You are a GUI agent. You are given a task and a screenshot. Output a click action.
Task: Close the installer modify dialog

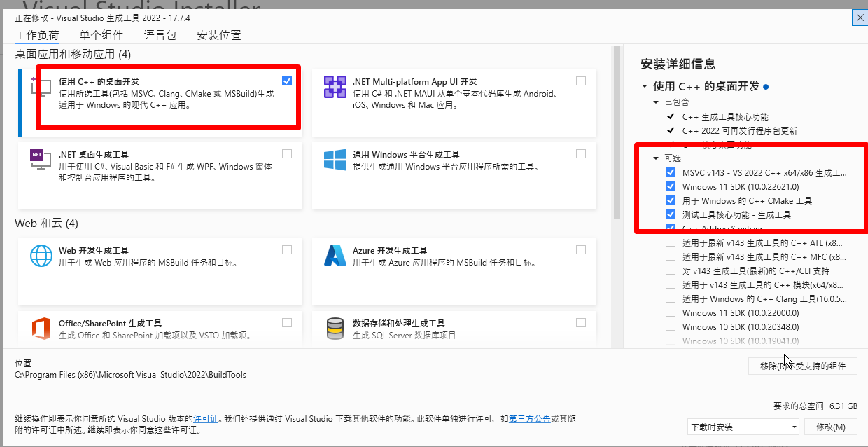pos(860,18)
